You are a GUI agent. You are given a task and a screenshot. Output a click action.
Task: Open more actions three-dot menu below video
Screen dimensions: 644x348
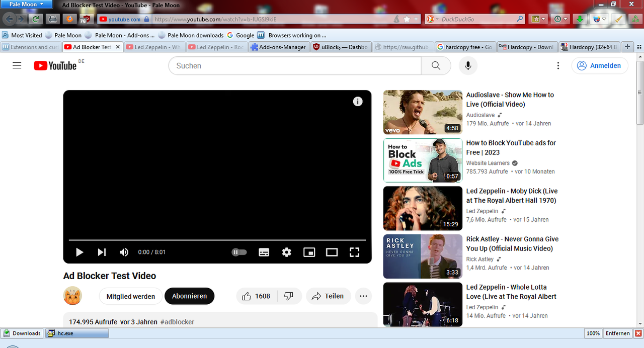click(364, 296)
